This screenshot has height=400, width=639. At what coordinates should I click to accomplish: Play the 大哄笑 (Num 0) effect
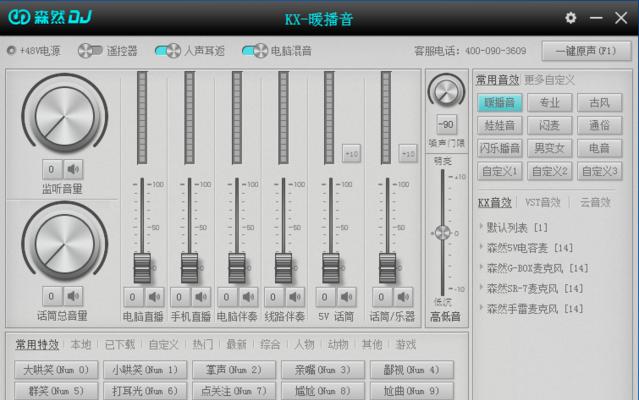click(x=56, y=370)
